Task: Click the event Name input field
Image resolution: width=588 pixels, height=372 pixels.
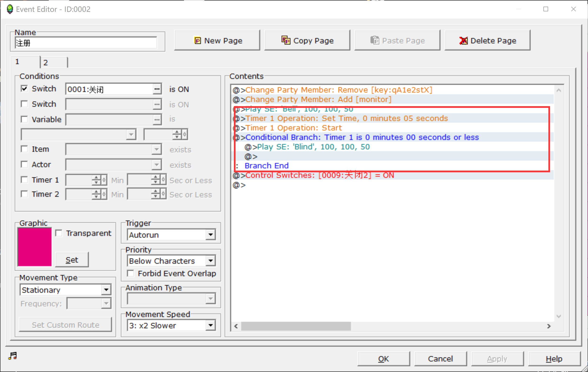Action: pyautogui.click(x=86, y=43)
